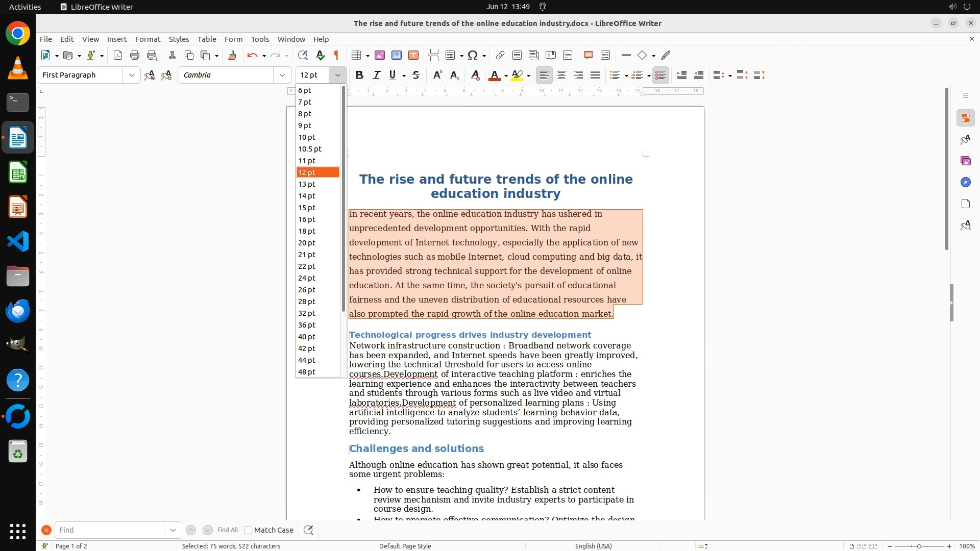980x551 pixels.
Task: Open the Styles menu
Action: [x=179, y=39]
